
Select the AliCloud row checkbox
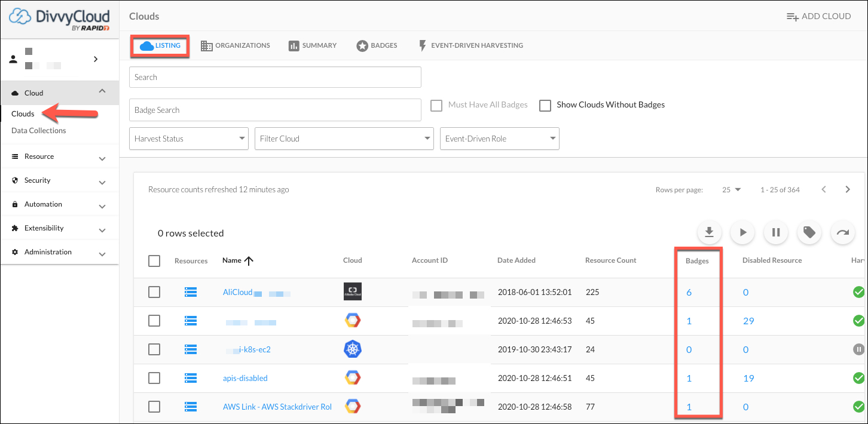154,292
